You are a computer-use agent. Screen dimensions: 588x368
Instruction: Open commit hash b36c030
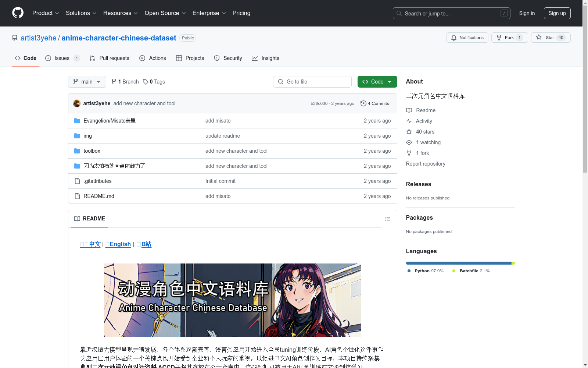pyautogui.click(x=319, y=103)
